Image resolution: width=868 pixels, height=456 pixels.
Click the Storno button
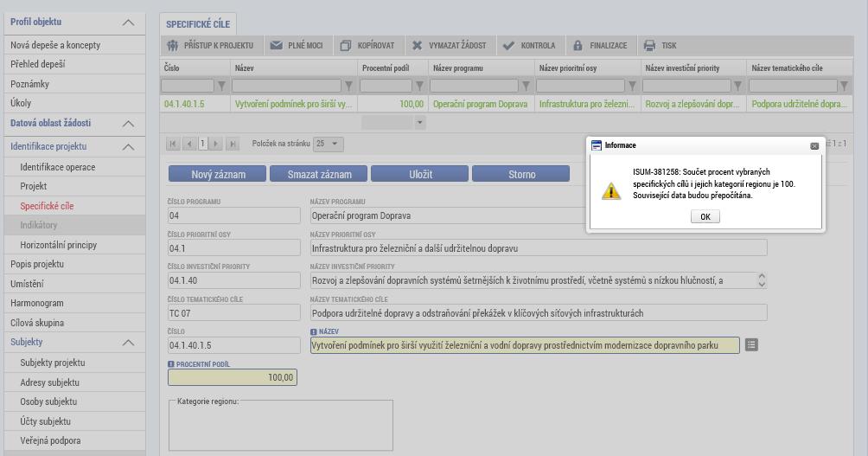[x=521, y=174]
